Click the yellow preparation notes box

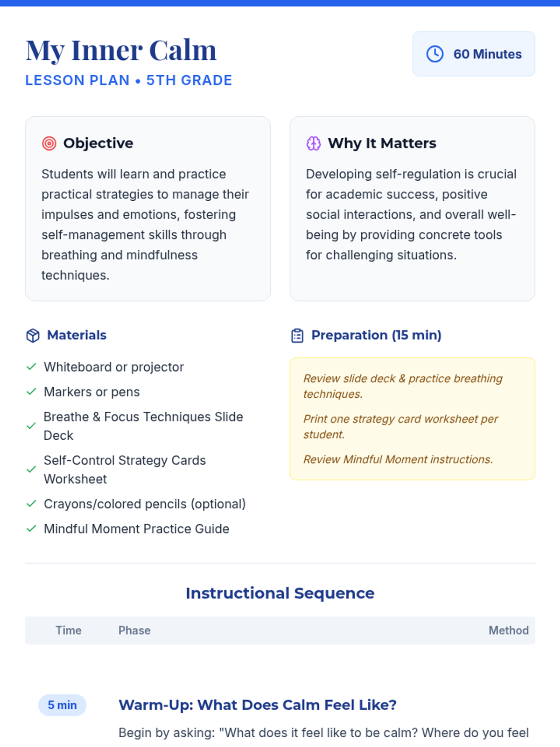[412, 419]
